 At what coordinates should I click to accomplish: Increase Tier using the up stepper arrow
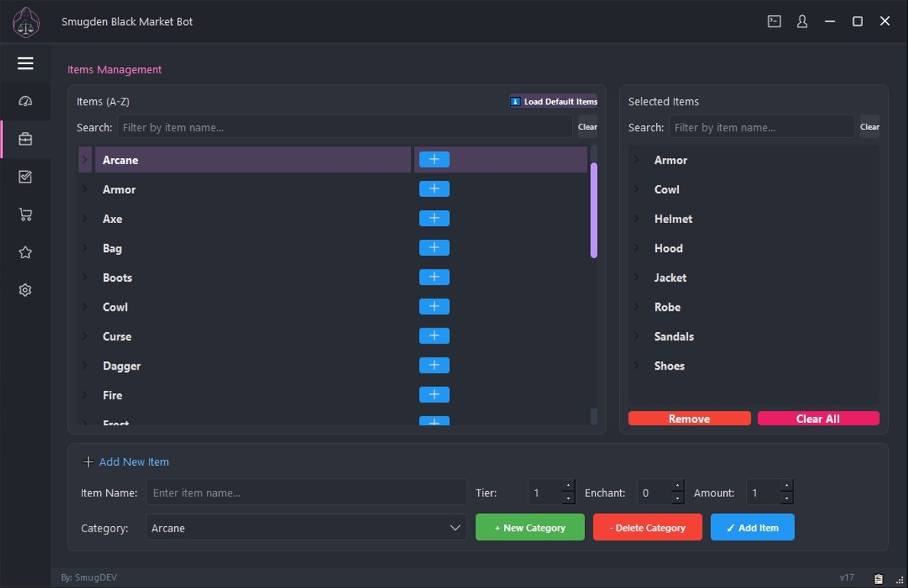(570, 487)
